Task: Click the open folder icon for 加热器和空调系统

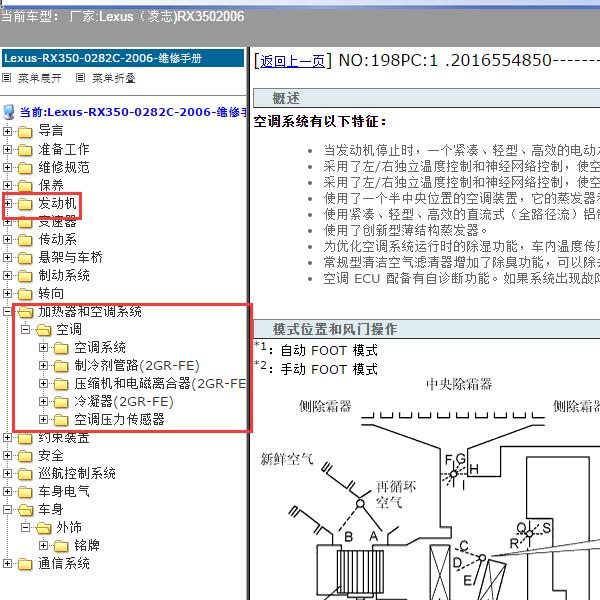Action: (26, 312)
